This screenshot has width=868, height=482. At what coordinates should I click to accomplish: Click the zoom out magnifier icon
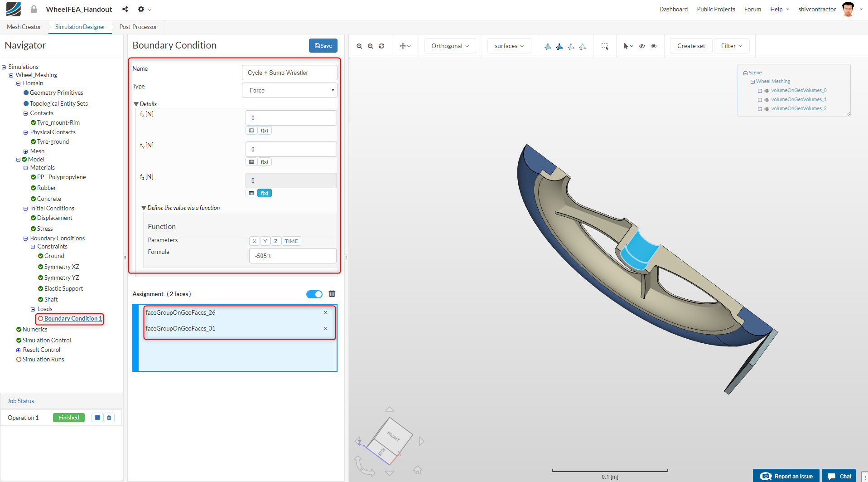point(371,46)
